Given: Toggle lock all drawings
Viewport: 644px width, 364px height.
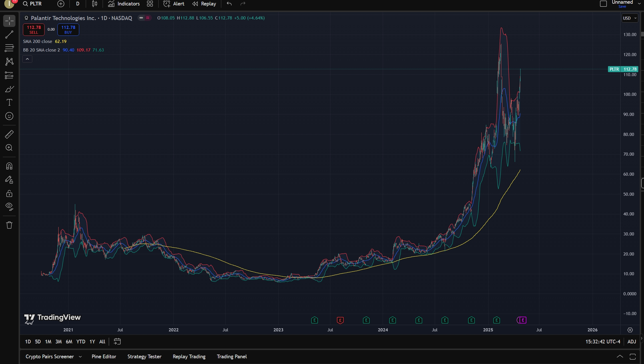Looking at the screenshot, I should 9,194.
